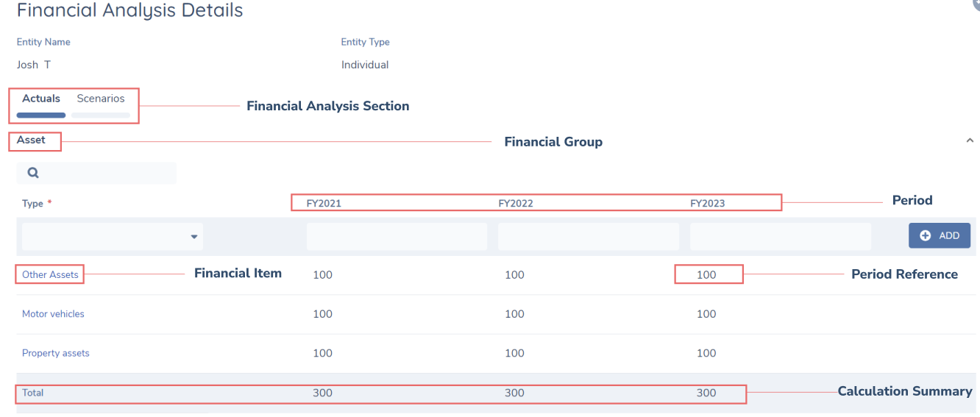Viewport: 980px width, 417px height.
Task: Select Property assets FY2022 value 100
Action: (514, 353)
